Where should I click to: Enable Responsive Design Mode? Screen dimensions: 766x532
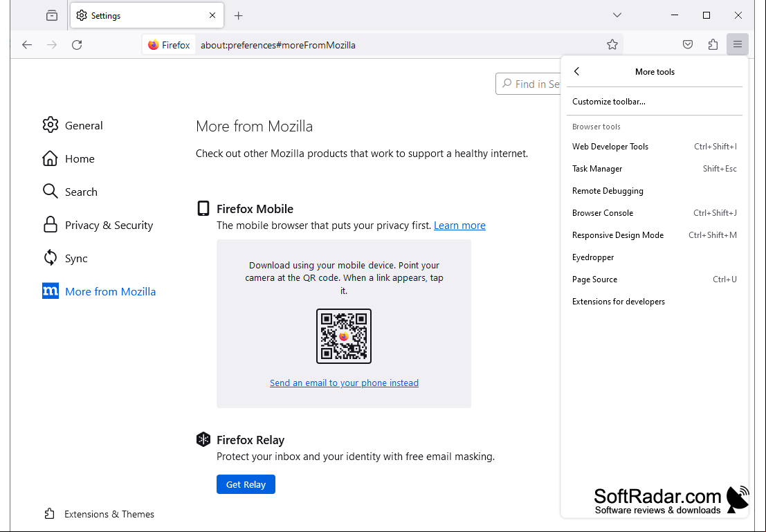[655, 235]
